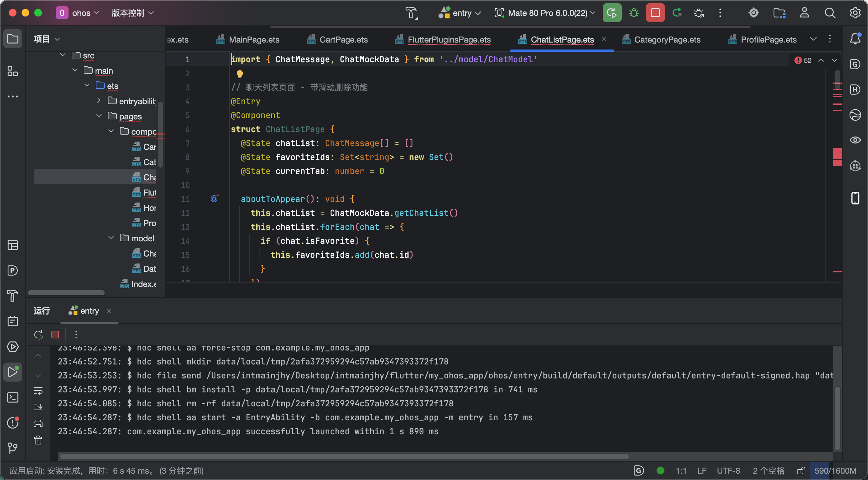The image size is (868, 480).
Task: Open the Terminal tool window icon
Action: click(x=12, y=397)
